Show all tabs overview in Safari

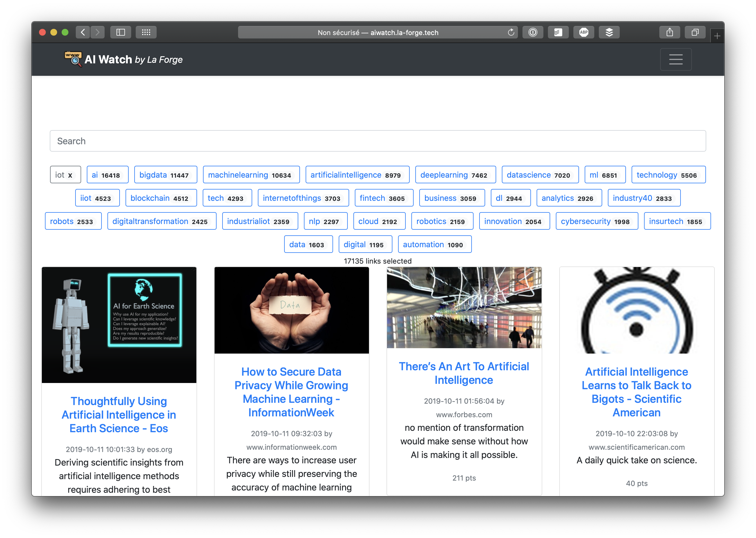point(695,32)
